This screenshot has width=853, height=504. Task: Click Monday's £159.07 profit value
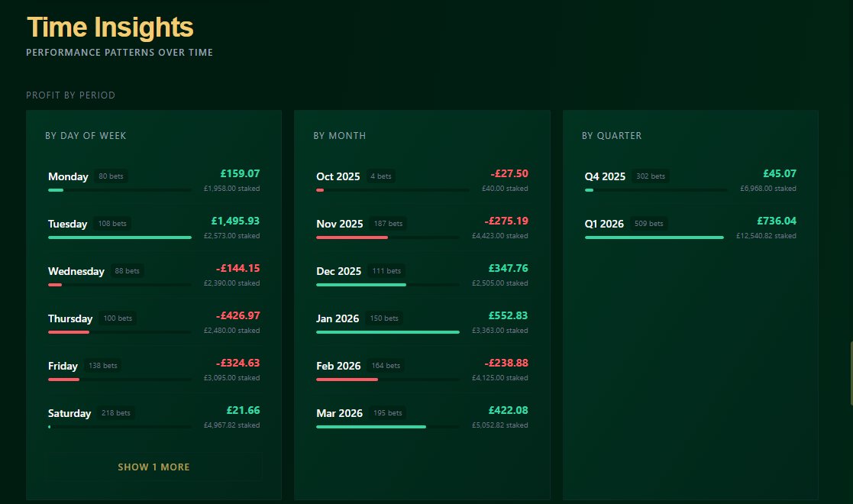[x=240, y=173]
